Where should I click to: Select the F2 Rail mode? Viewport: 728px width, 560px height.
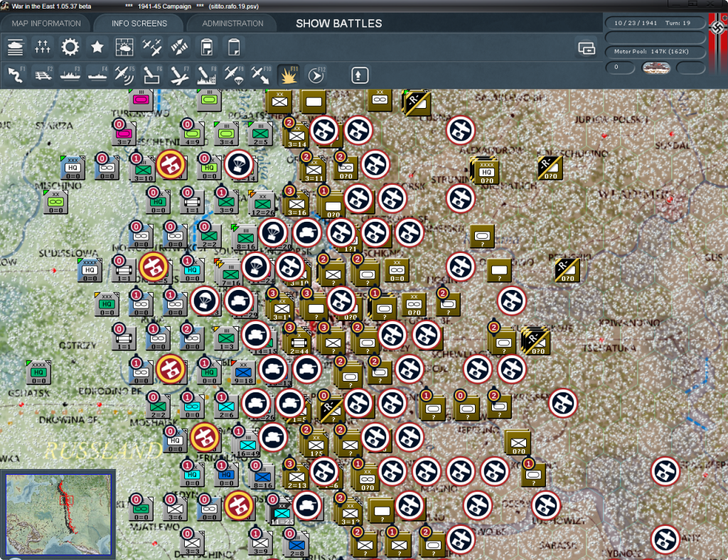(x=43, y=75)
